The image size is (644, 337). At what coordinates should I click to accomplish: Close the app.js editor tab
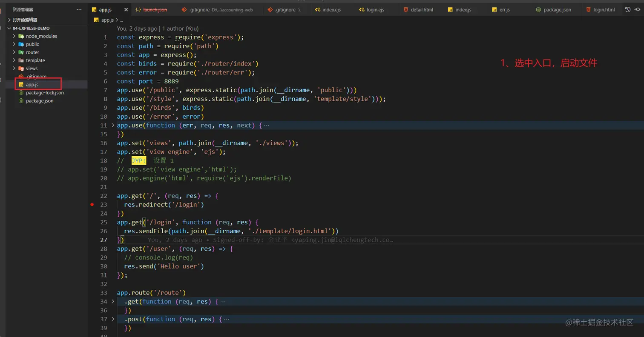pyautogui.click(x=126, y=10)
